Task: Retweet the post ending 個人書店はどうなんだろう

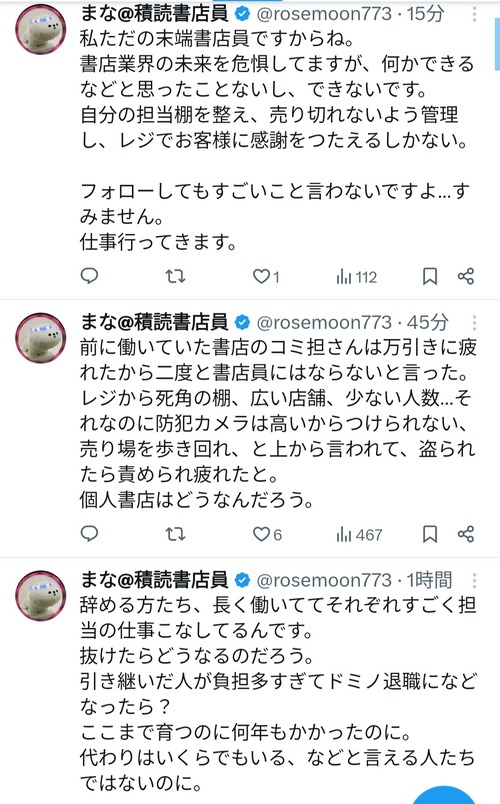Action: [x=175, y=534]
